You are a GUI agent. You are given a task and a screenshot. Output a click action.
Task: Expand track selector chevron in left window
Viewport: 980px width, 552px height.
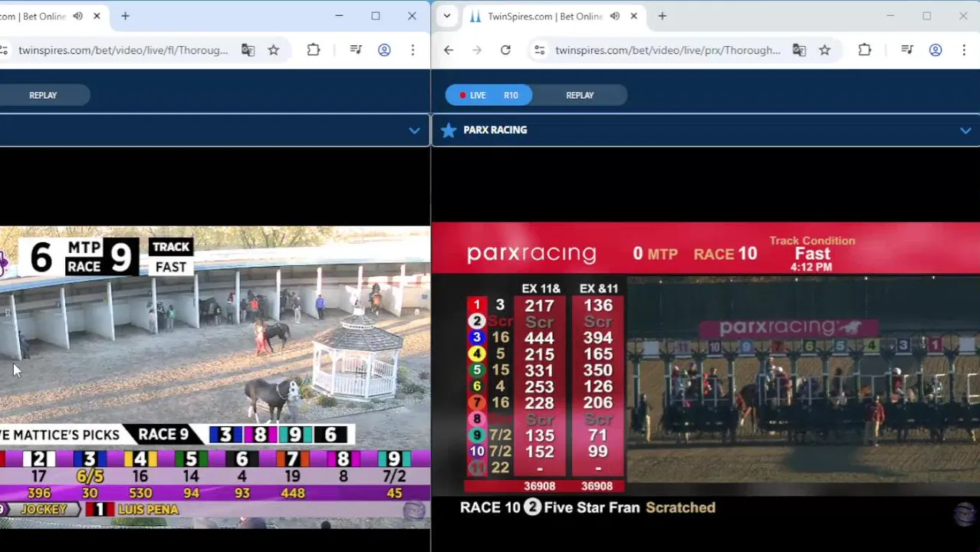[414, 130]
